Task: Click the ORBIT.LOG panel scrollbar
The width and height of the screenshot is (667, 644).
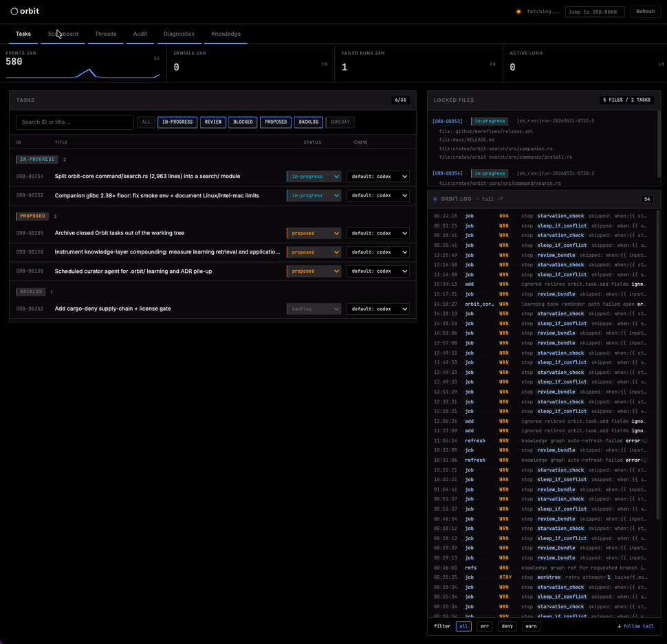Action: pyautogui.click(x=659, y=366)
